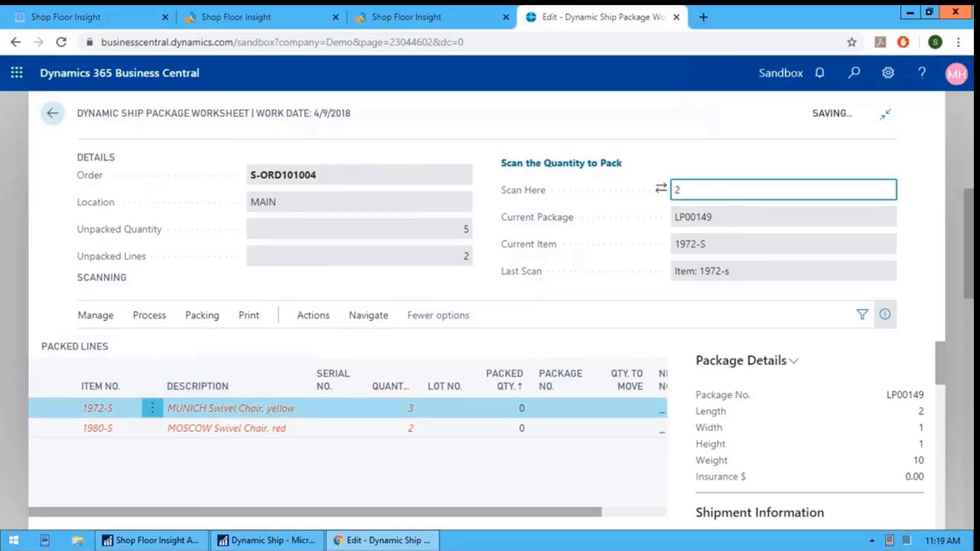Expand the Package Details section
This screenshot has width=980, height=551.
(746, 360)
